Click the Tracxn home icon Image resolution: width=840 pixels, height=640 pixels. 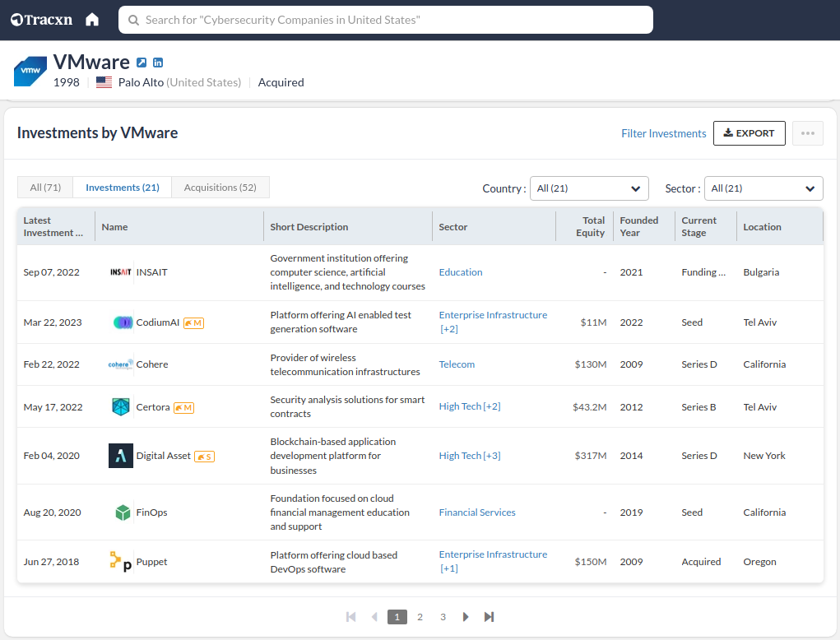pos(92,20)
